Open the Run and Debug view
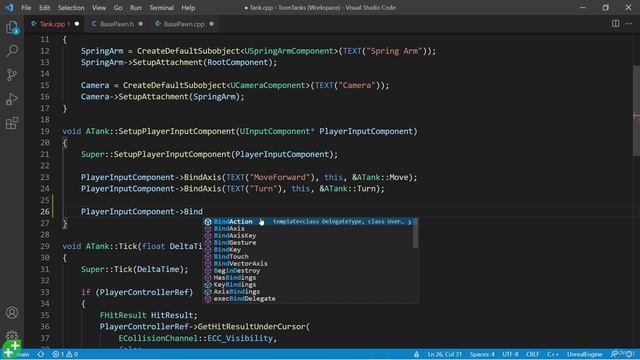The height and width of the screenshot is (360, 640). [12, 99]
